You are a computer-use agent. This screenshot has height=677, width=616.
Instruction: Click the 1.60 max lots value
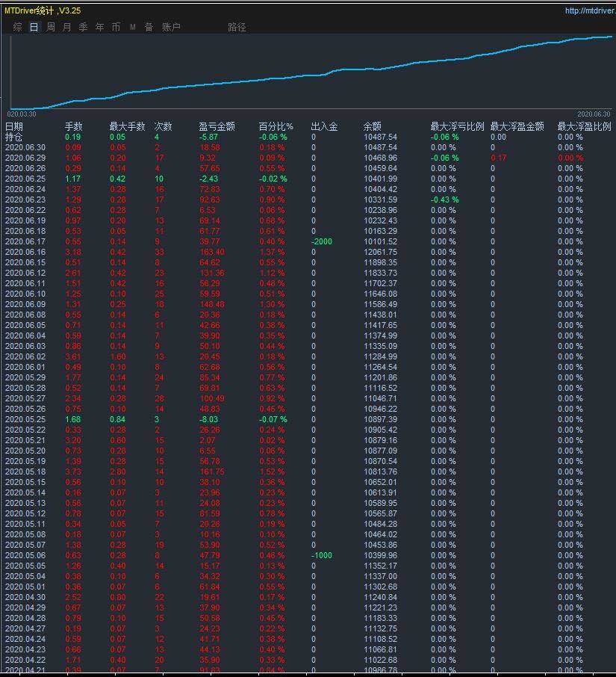tap(118, 356)
